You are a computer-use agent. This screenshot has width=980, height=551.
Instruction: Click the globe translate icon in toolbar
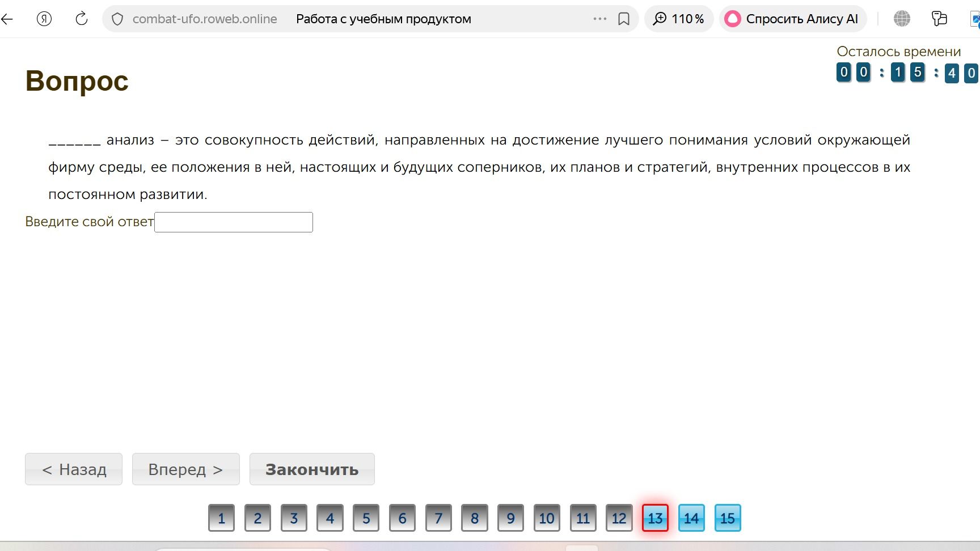(x=902, y=19)
